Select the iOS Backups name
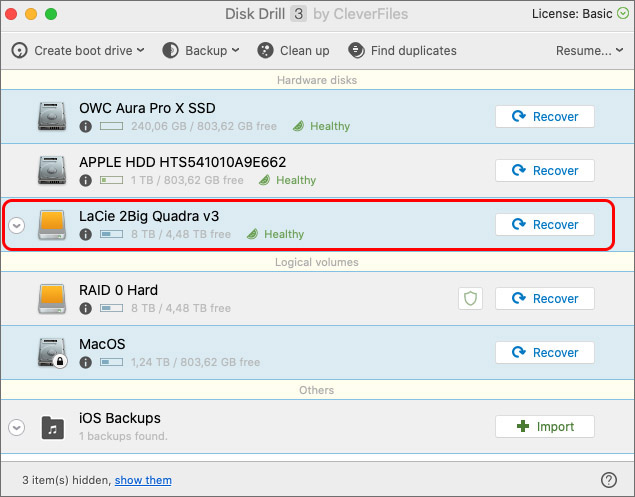The height and width of the screenshot is (497, 635). (x=120, y=418)
